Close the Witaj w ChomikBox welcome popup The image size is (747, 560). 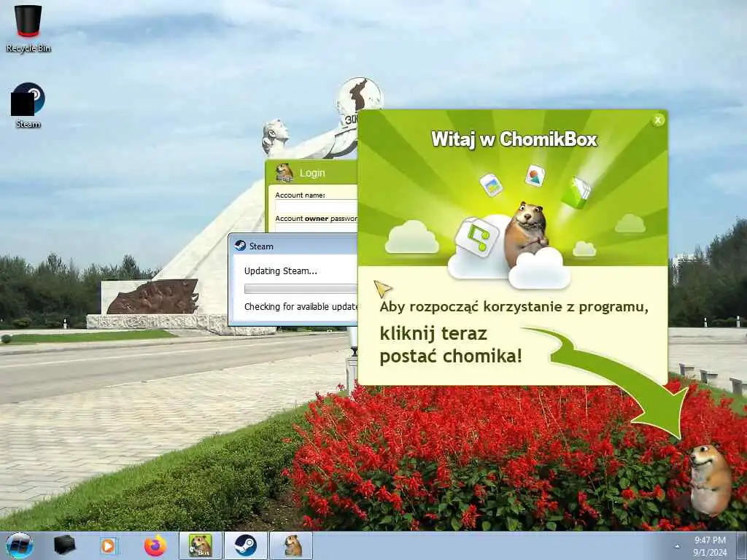658,120
